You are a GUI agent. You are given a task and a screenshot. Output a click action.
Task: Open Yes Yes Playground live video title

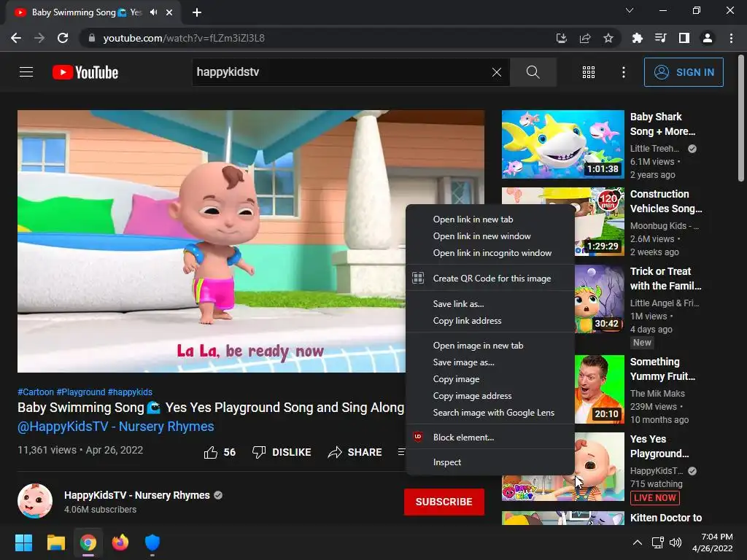[x=659, y=446]
